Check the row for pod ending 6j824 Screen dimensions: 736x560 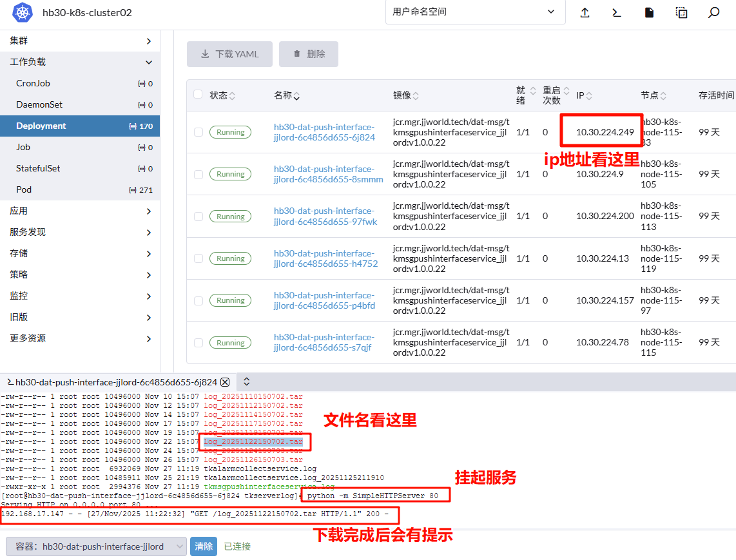tap(198, 132)
